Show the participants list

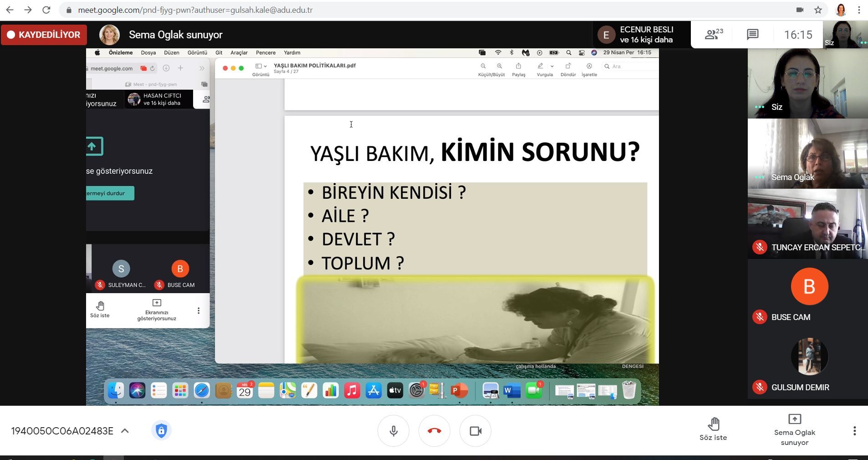pyautogui.click(x=714, y=34)
